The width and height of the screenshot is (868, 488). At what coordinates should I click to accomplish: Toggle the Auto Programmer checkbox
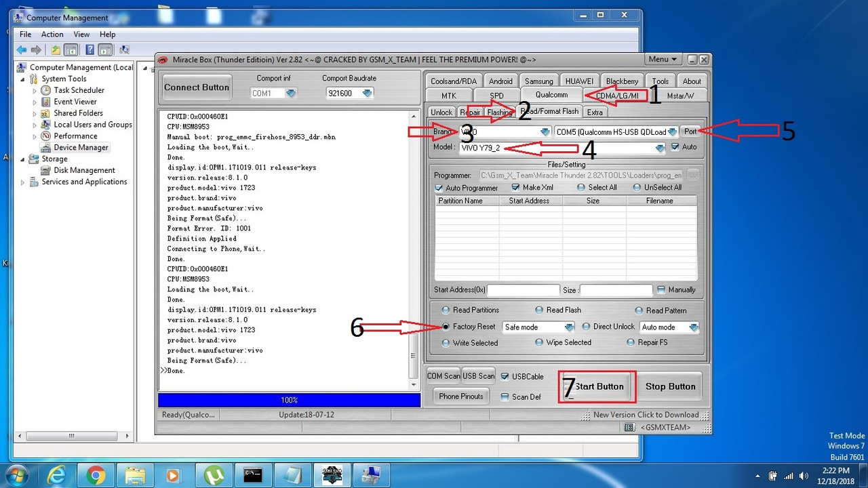coord(439,188)
